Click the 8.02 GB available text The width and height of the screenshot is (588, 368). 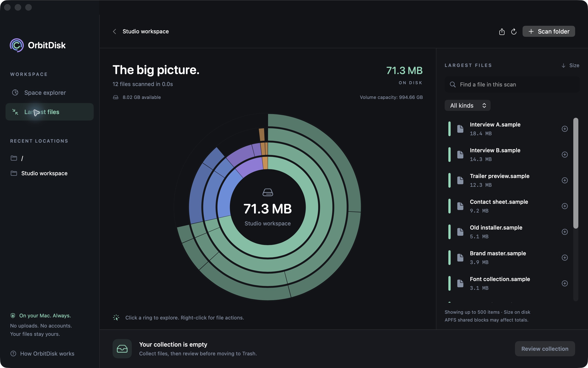[x=142, y=97]
